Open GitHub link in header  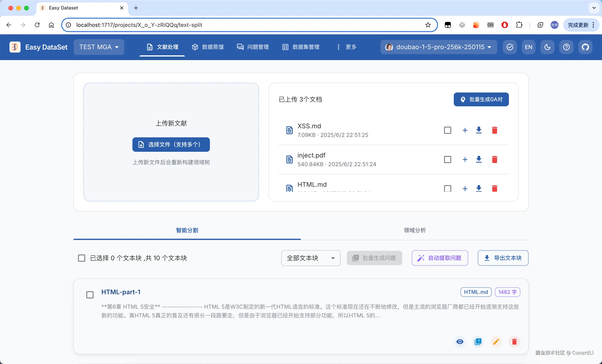pos(585,47)
